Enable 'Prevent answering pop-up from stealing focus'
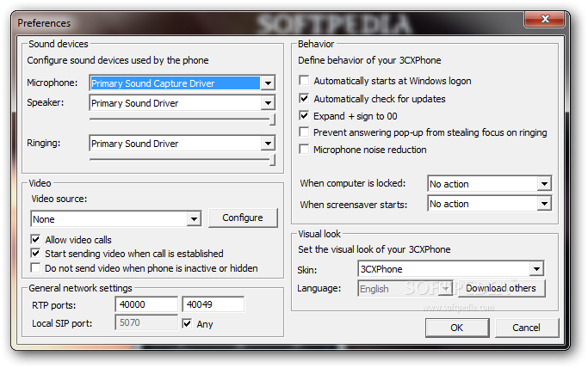This screenshot has width=588, height=368. coord(304,132)
